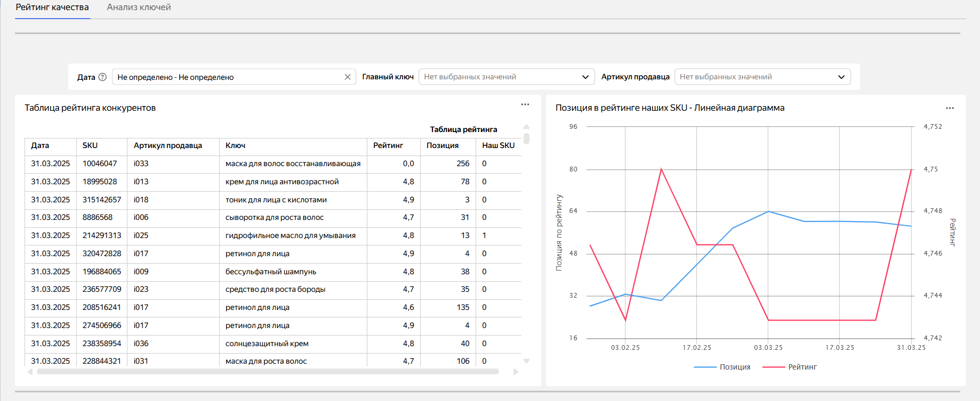Click table scroll-down arrow

(x=526, y=361)
